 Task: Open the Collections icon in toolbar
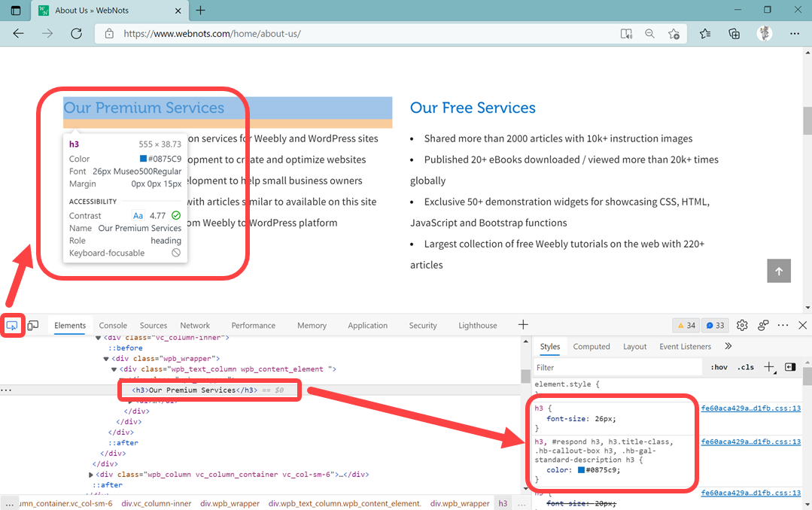(x=734, y=34)
